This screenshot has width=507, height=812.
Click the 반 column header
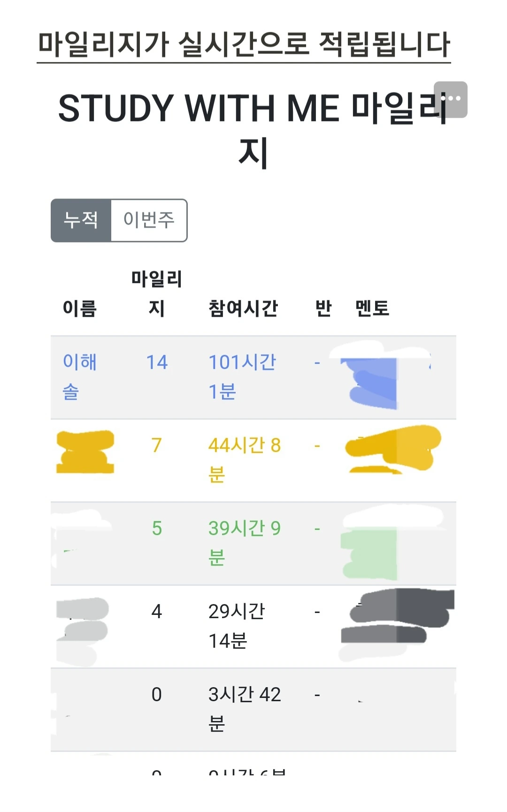(323, 308)
